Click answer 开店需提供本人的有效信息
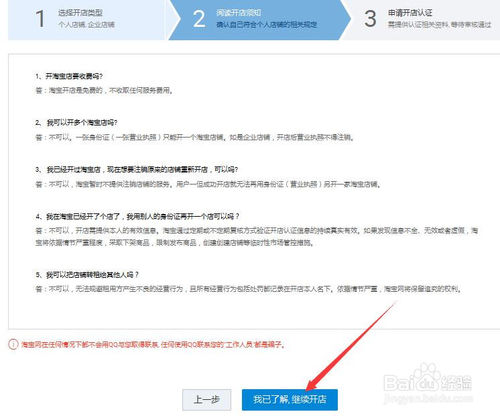Viewport: 500px width, 416px height. 257,237
